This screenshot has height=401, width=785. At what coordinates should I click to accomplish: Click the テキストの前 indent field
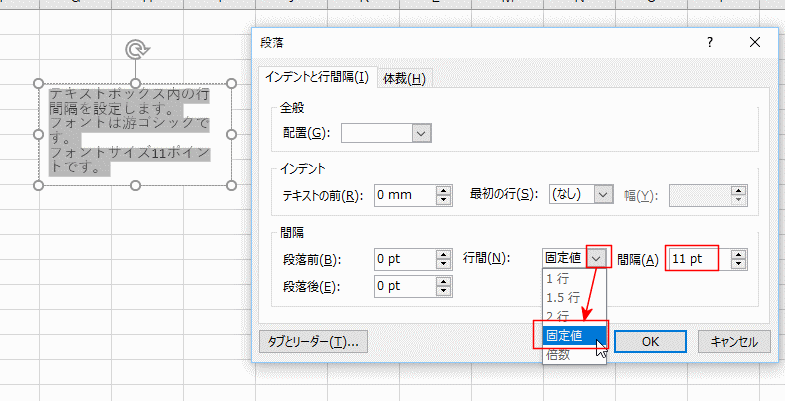(x=405, y=195)
